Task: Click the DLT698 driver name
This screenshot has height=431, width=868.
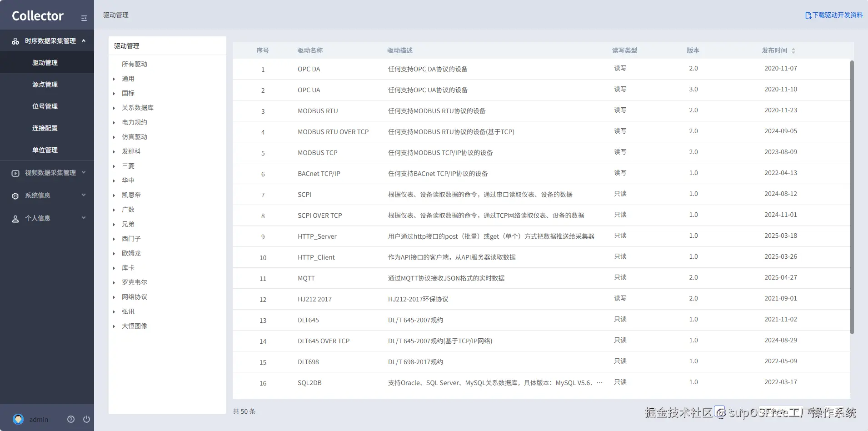Action: coord(308,362)
